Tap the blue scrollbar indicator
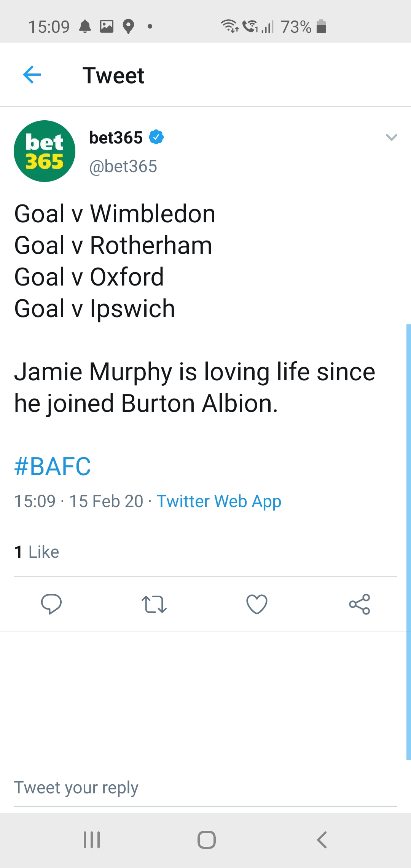This screenshot has height=868, width=411. (408, 541)
